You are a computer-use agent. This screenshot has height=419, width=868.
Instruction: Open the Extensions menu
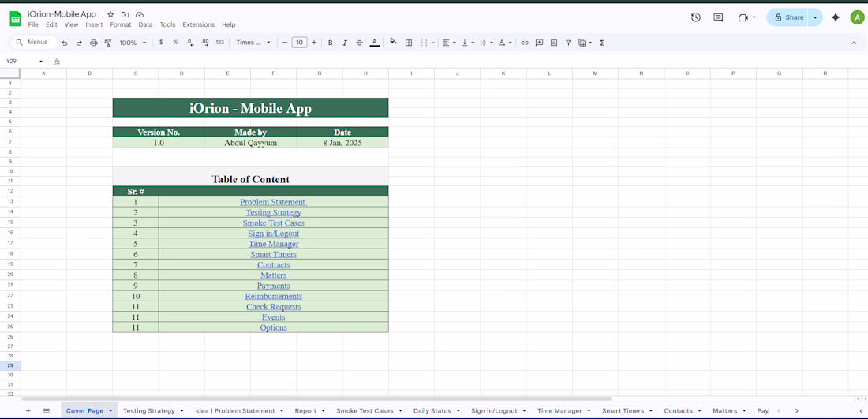coord(198,24)
